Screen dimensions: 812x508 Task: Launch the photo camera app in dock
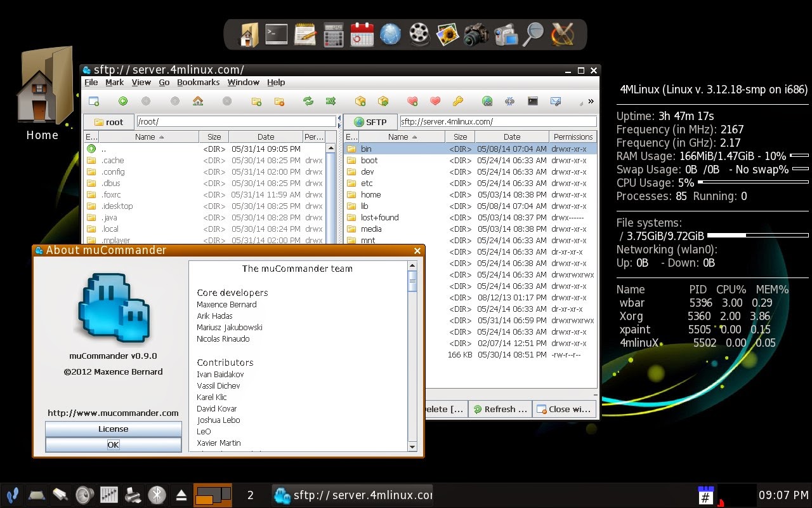point(476,34)
